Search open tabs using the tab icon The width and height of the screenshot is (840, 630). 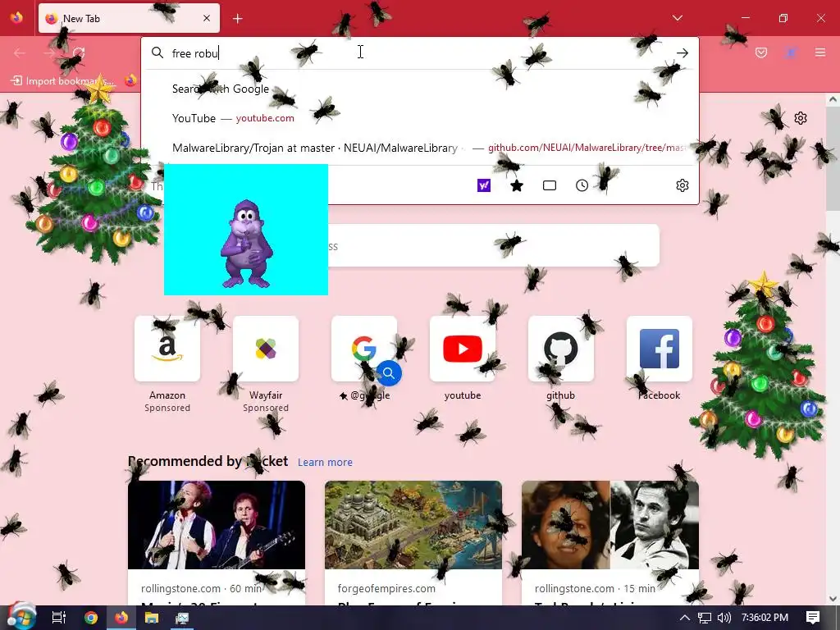coord(550,185)
